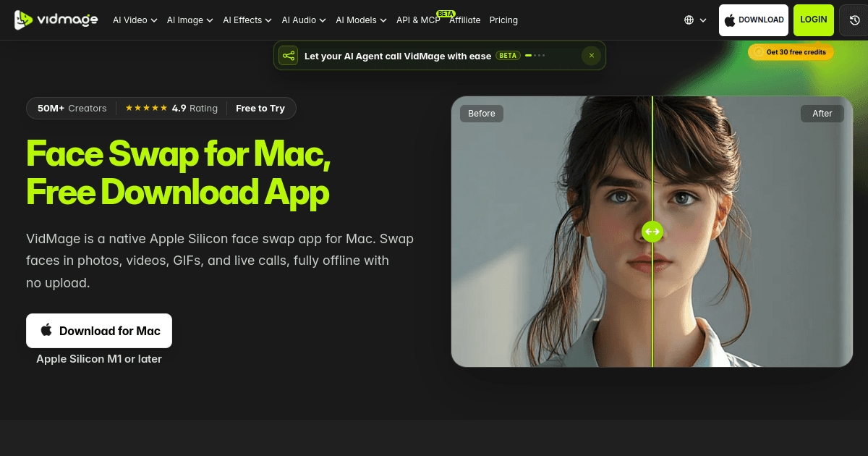Click the DOWNLOAD button in header
The width and height of the screenshot is (868, 456).
(x=754, y=20)
